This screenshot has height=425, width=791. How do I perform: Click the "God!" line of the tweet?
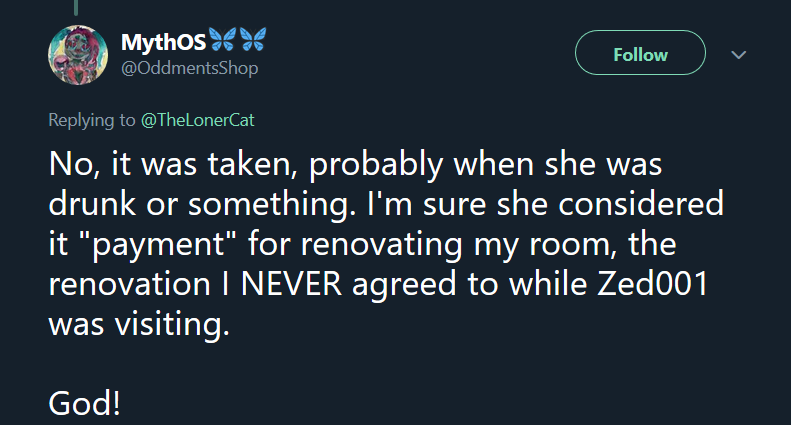[x=85, y=403]
